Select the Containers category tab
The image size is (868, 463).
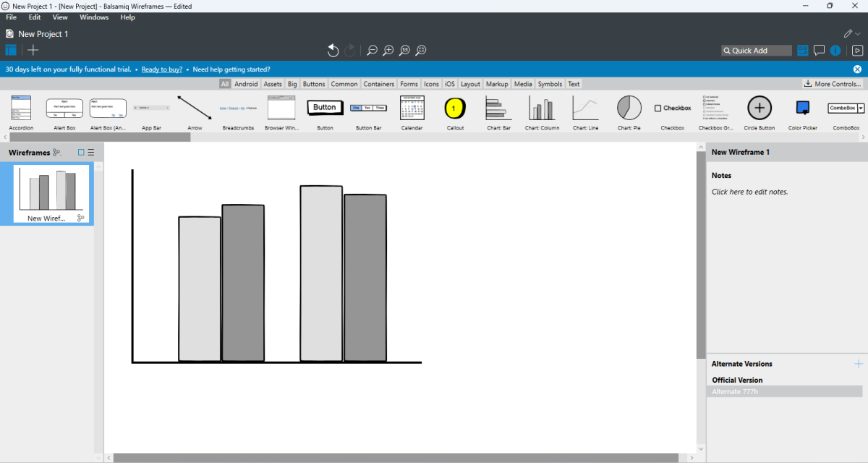tap(378, 84)
